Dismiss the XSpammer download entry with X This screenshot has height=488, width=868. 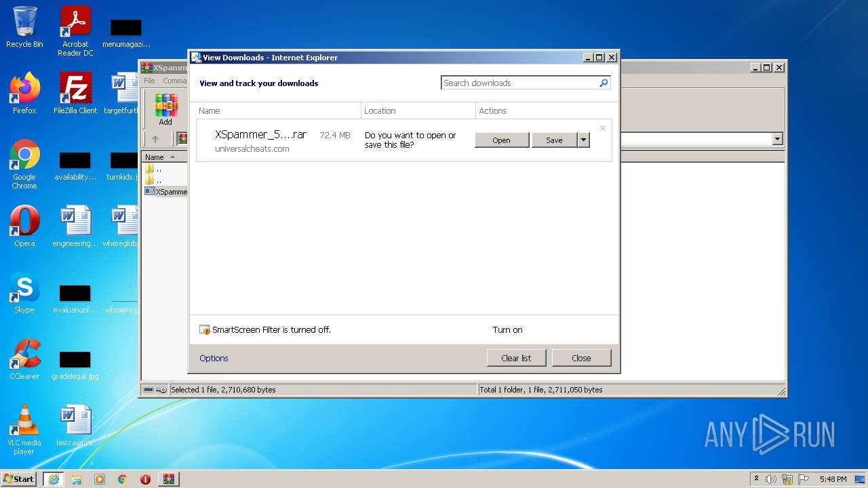point(602,128)
